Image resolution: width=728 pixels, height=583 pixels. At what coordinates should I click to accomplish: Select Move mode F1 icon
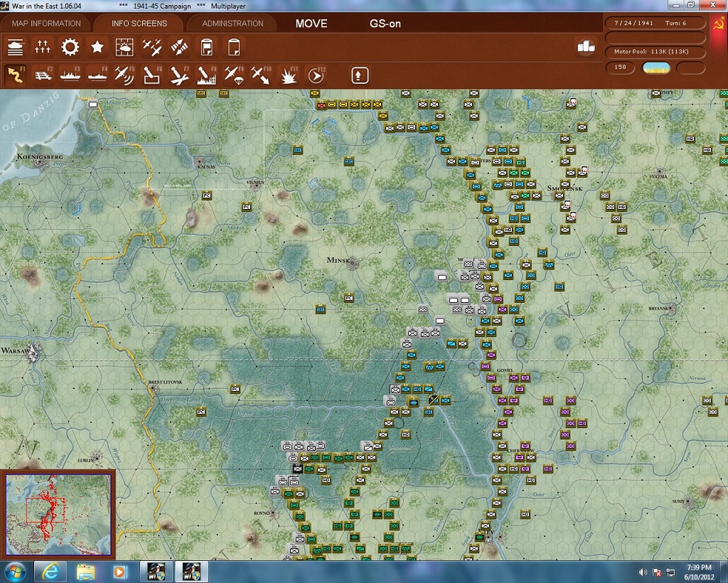(16, 75)
